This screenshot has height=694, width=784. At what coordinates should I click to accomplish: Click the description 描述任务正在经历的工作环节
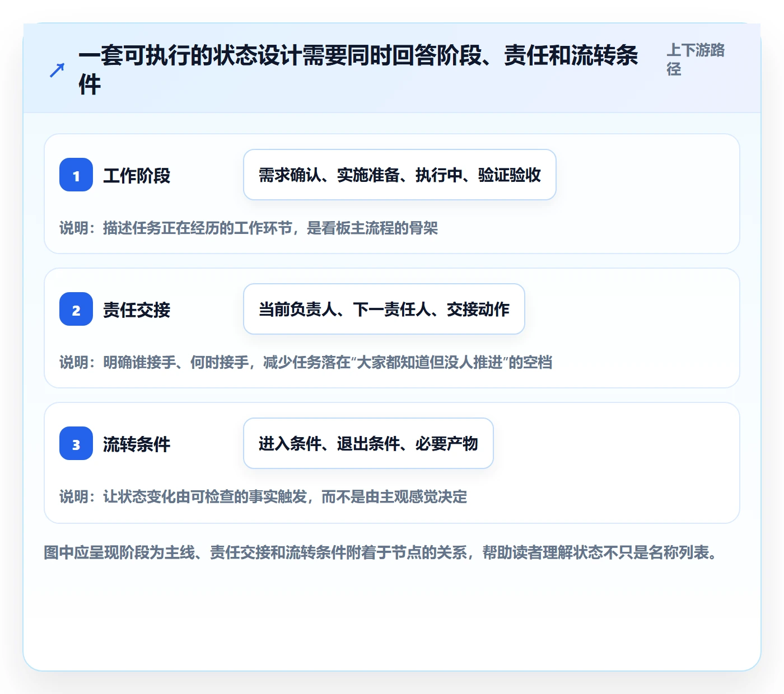pos(249,228)
